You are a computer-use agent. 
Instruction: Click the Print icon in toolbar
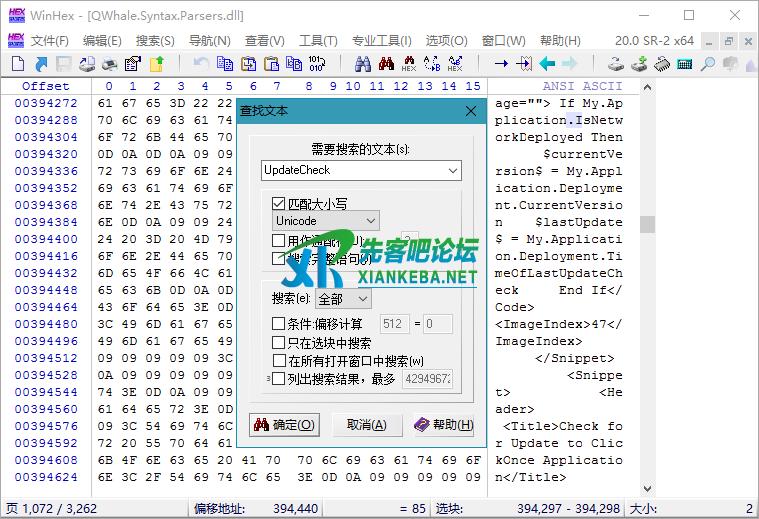coord(110,64)
